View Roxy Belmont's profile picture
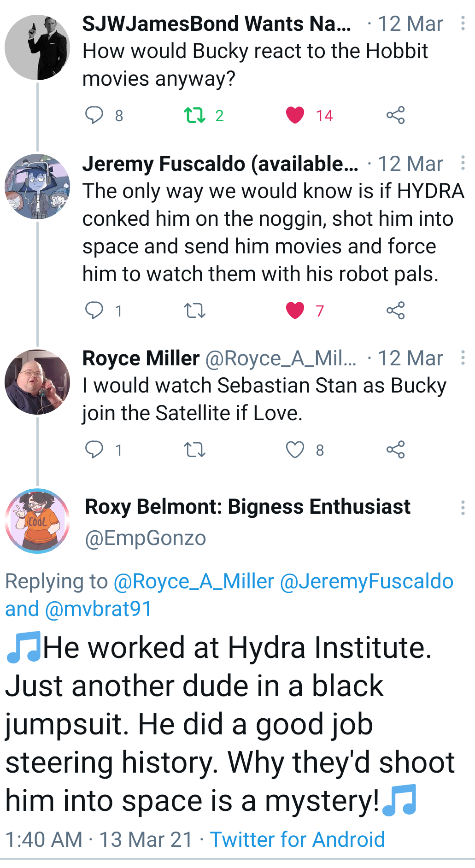The height and width of the screenshot is (868, 475). tap(37, 521)
